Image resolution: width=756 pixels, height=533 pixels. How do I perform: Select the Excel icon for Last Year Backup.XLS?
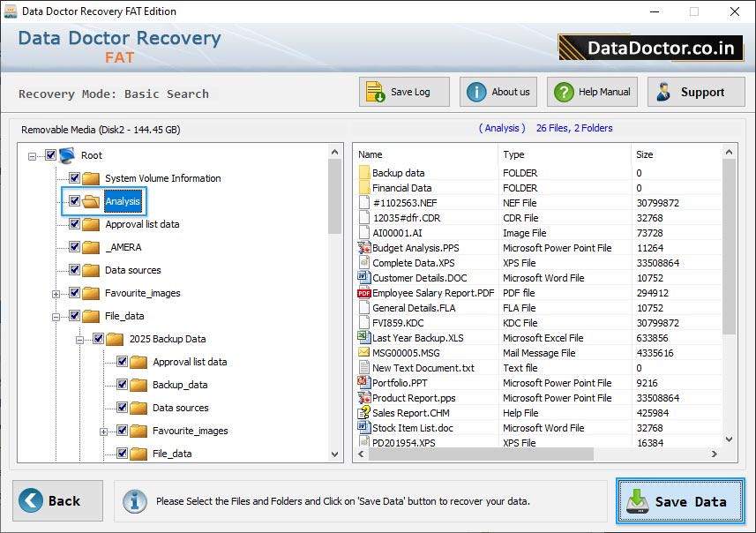[x=364, y=338]
